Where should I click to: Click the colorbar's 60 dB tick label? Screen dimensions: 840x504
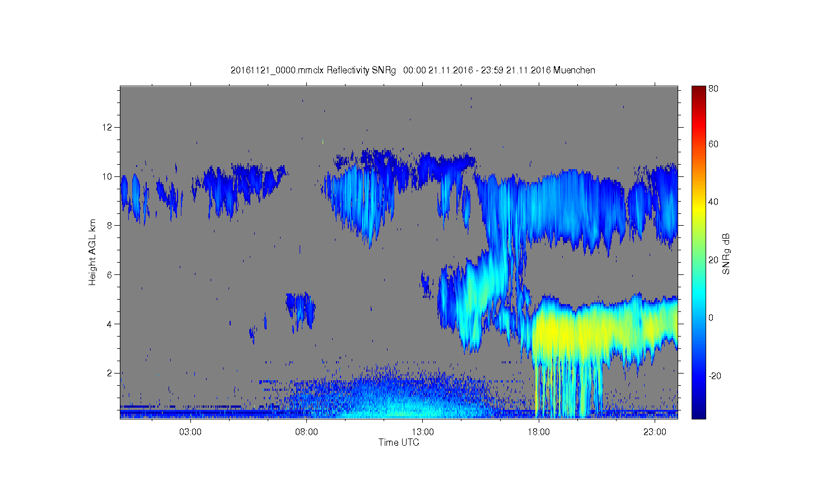713,144
